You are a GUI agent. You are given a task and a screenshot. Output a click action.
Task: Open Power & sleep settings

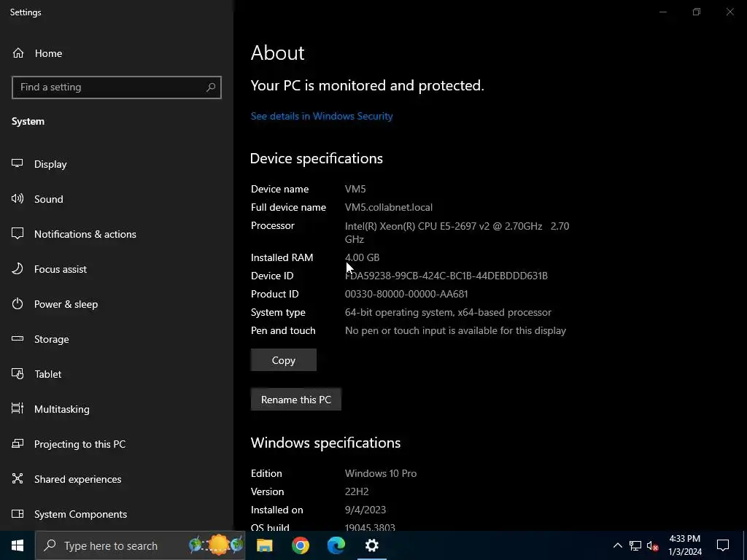point(55,304)
